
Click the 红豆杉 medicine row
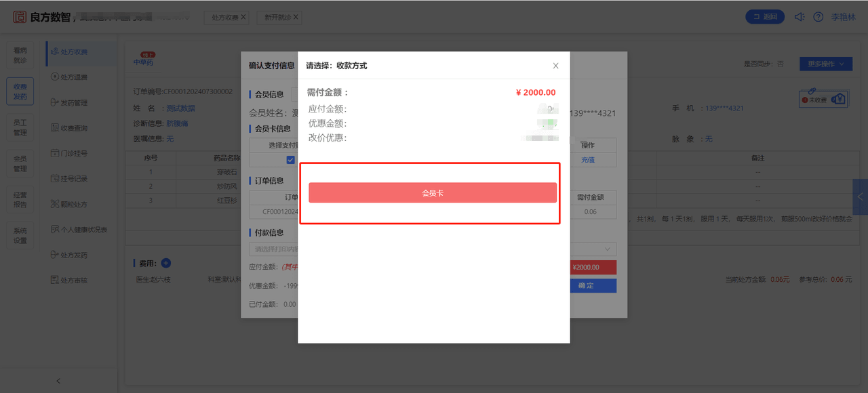183,200
